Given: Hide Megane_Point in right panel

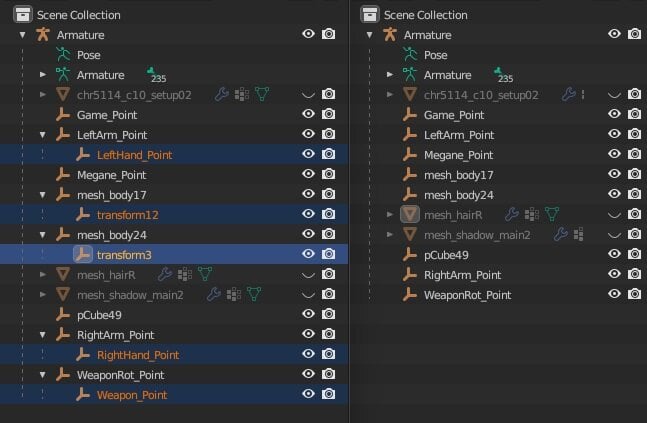Looking at the screenshot, I should pos(614,154).
